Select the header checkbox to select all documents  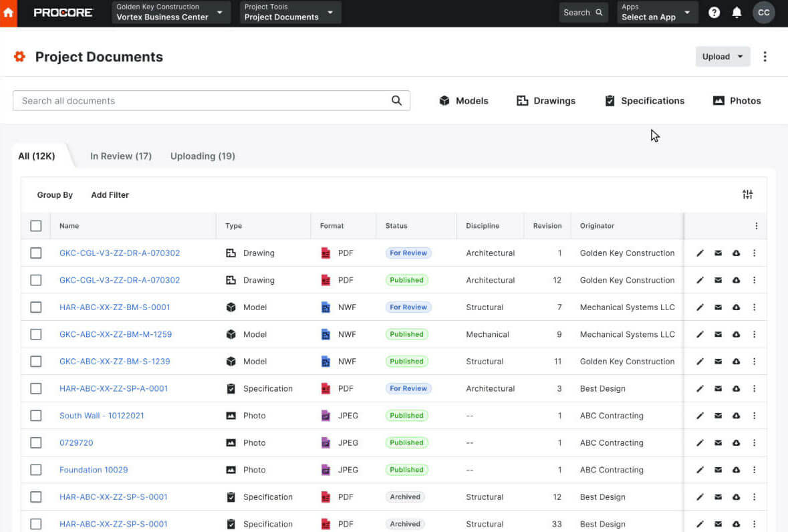[36, 225]
